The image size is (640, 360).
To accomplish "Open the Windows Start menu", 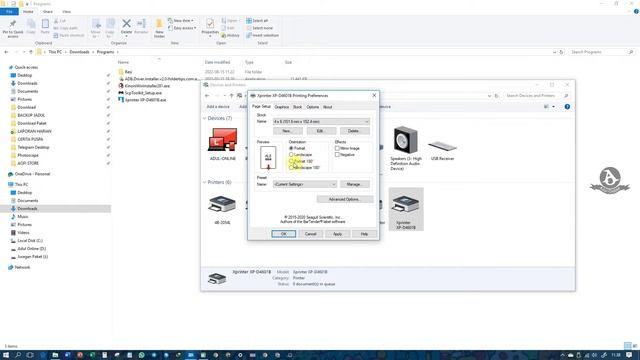I will (x=6, y=355).
